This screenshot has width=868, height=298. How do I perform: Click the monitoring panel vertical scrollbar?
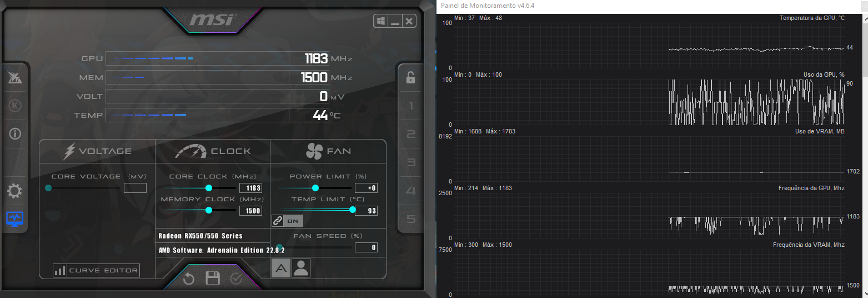(865, 156)
